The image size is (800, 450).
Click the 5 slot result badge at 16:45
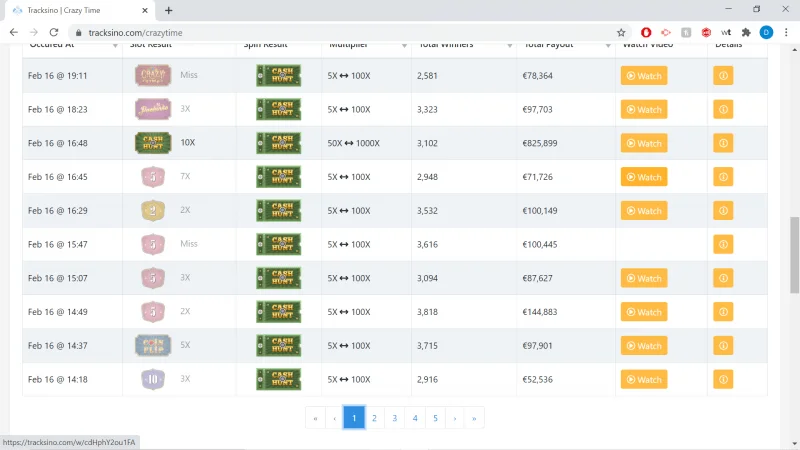(153, 177)
